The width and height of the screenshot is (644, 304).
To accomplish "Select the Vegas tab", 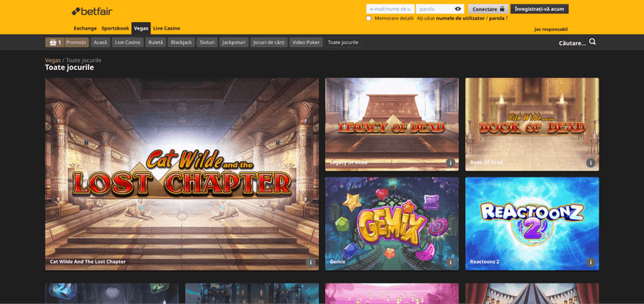I will click(141, 28).
